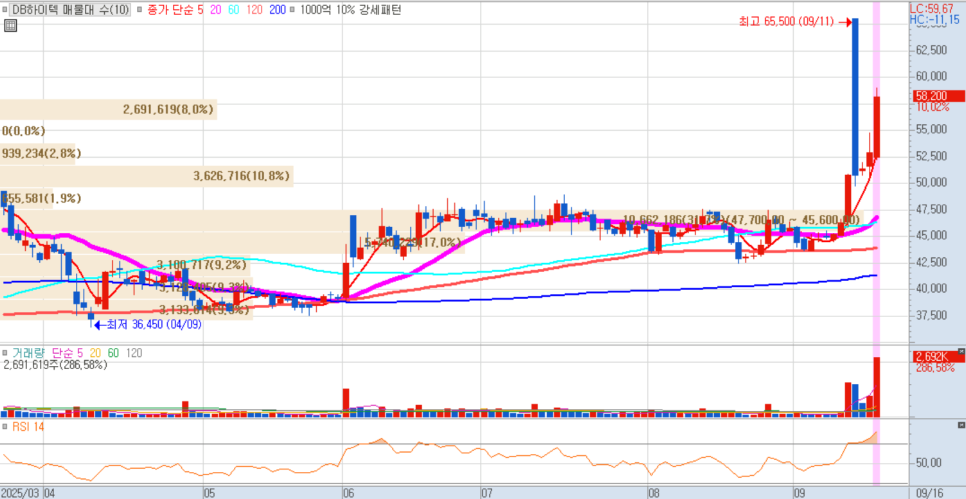Click the 37,500 price axis label
The height and width of the screenshot is (499, 966).
point(930,315)
